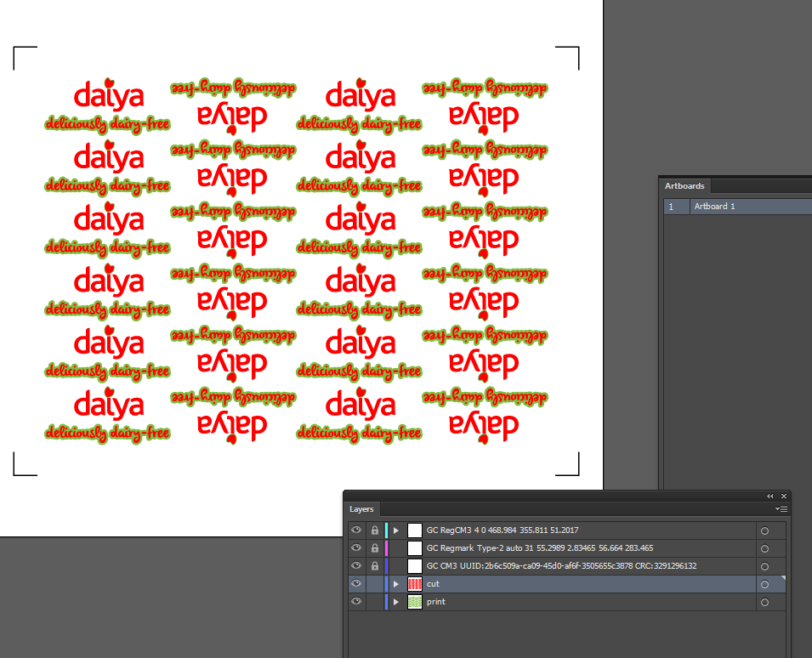
Task: Click the cut layer's target circle
Action: tap(765, 585)
